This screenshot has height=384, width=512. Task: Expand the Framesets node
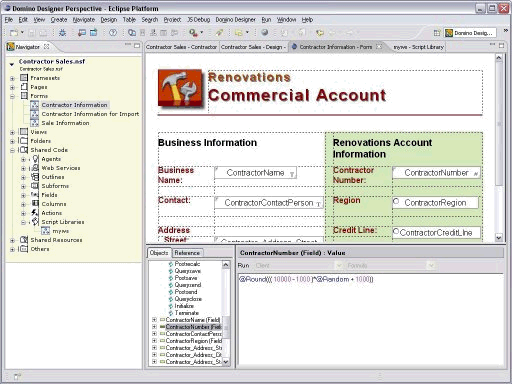click(12, 78)
